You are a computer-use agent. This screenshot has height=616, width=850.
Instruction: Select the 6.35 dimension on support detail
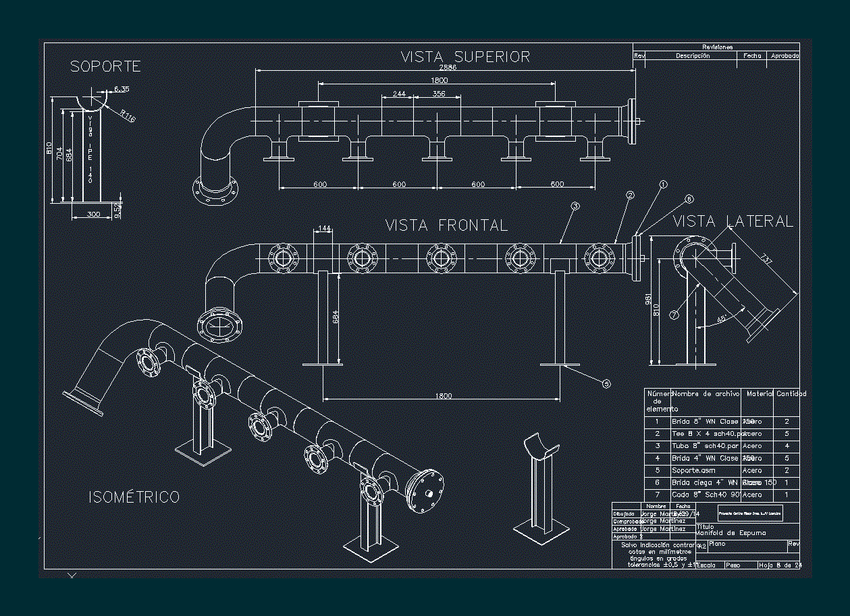122,89
